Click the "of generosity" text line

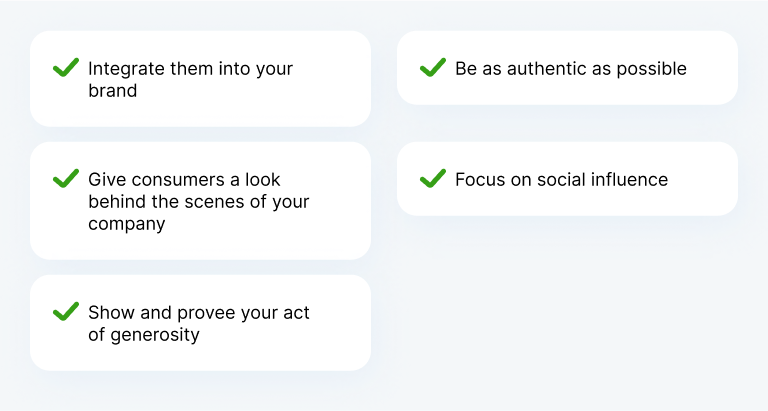point(144,335)
